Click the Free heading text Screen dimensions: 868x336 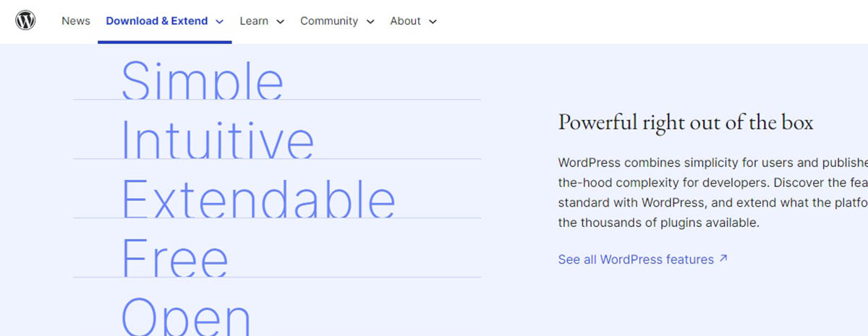click(x=174, y=257)
